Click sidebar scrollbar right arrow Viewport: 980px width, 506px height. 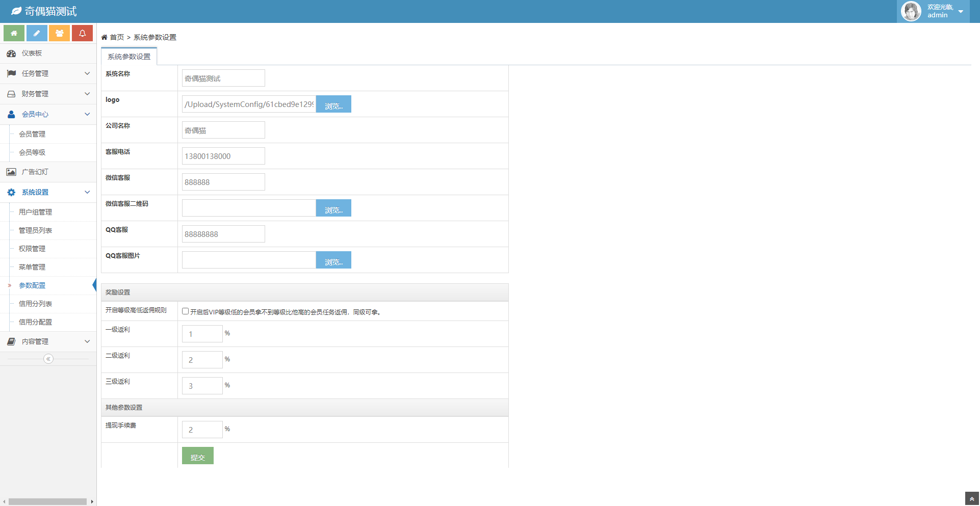(x=92, y=502)
